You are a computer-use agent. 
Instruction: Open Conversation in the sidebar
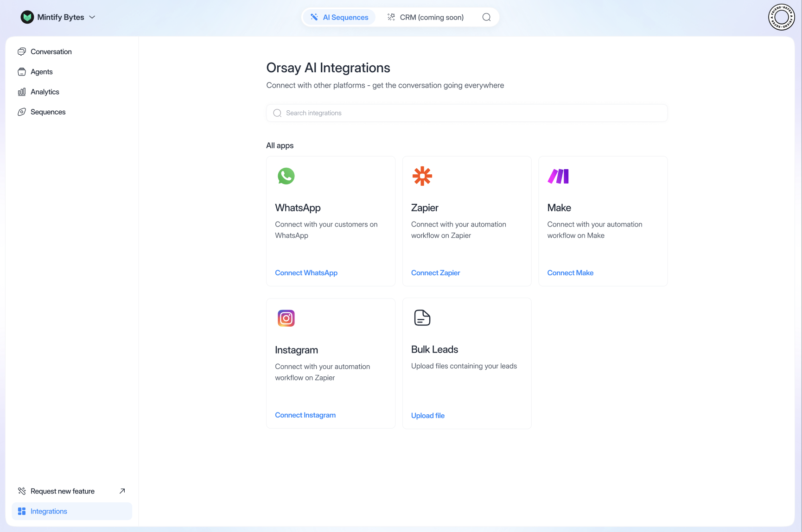pos(51,51)
